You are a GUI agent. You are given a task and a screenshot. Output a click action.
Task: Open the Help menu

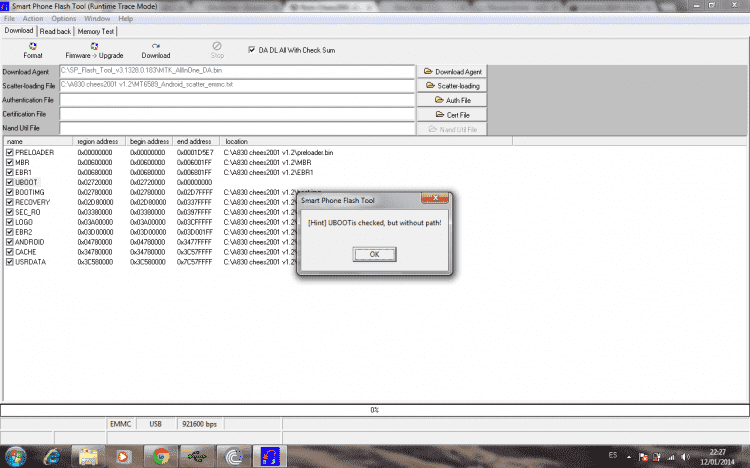click(125, 19)
